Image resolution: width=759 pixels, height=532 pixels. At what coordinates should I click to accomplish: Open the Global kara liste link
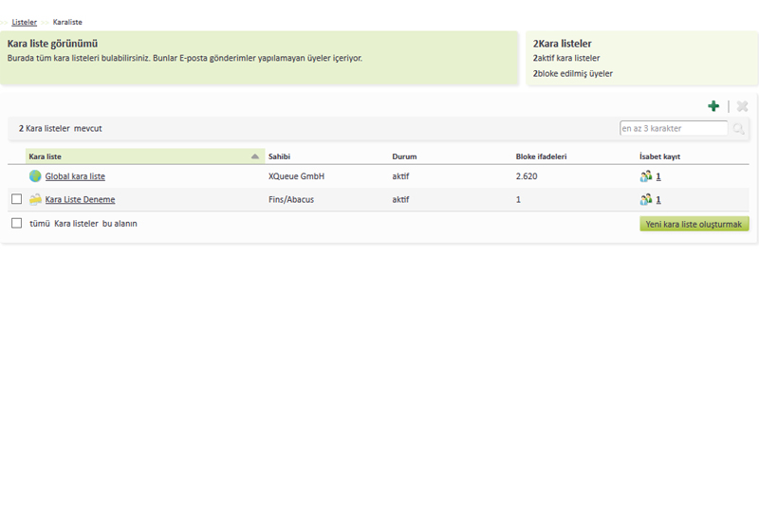point(75,176)
